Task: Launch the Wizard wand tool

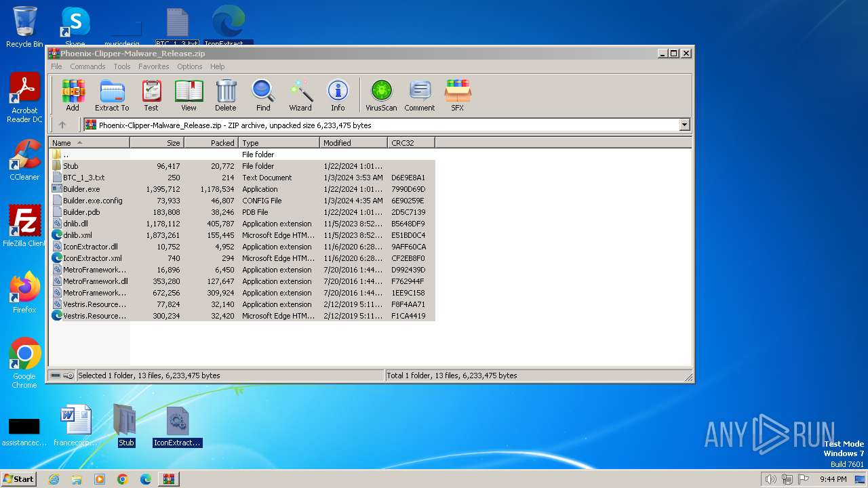Action: click(300, 96)
